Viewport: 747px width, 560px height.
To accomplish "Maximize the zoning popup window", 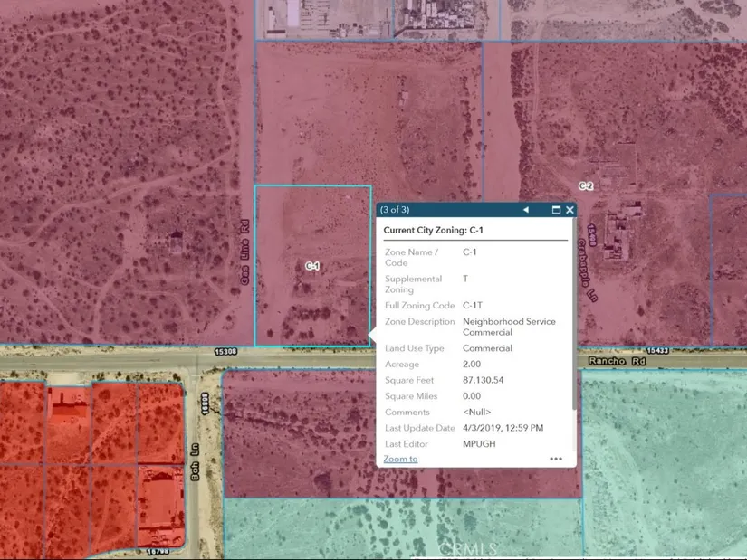I will pos(556,210).
